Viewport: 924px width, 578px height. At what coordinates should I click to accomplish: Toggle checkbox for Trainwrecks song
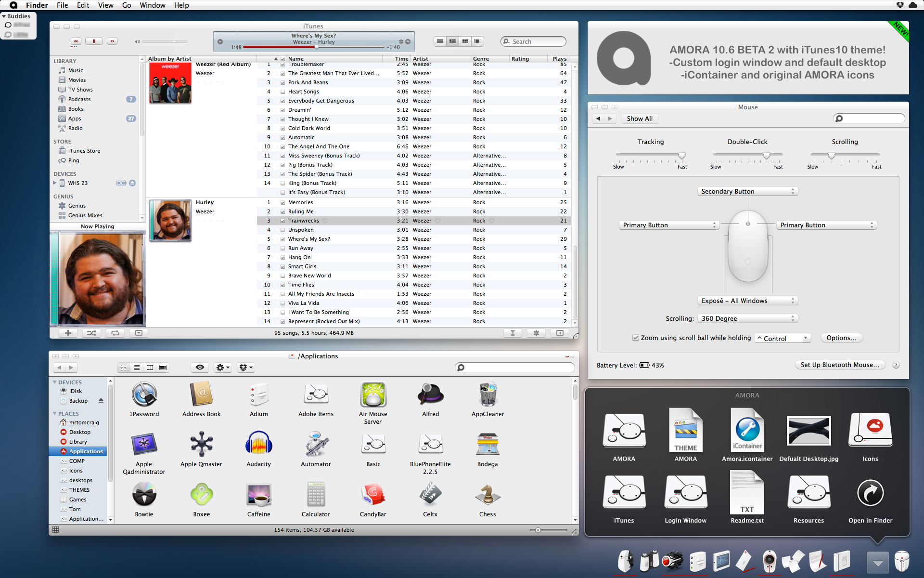tap(283, 221)
